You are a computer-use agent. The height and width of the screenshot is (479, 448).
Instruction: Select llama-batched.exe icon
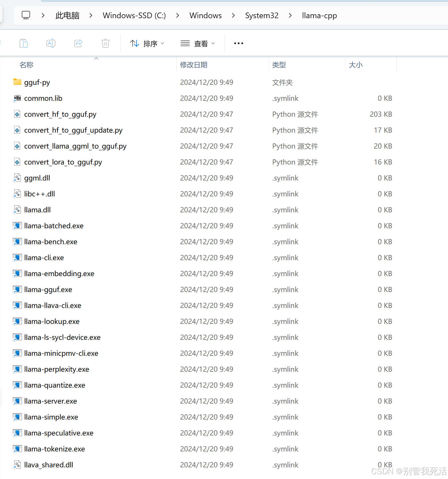tap(17, 226)
